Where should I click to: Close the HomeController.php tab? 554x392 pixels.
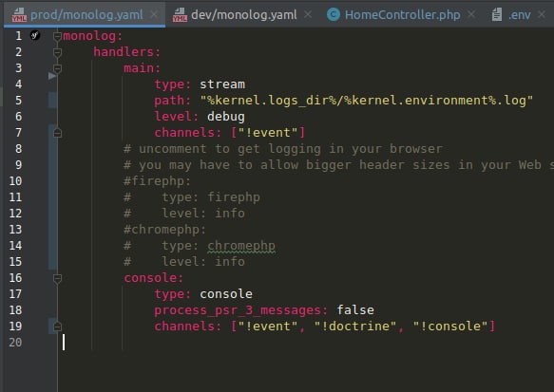coord(471,14)
